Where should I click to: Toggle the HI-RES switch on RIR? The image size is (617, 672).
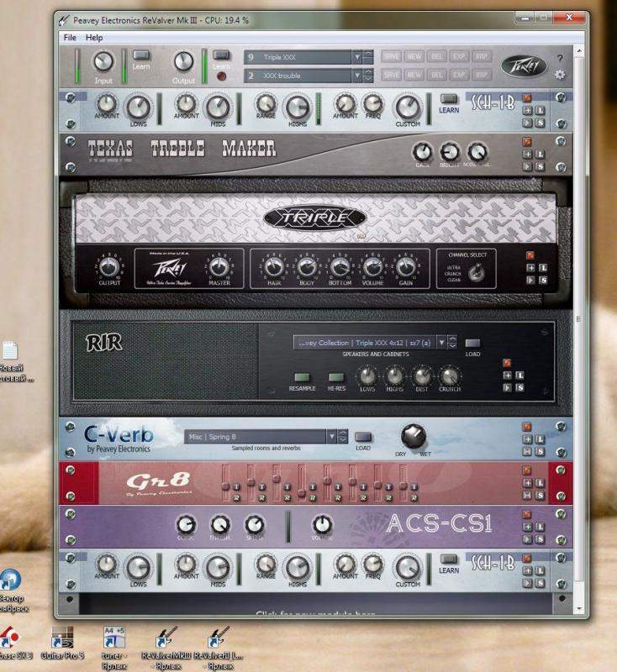pyautogui.click(x=336, y=377)
